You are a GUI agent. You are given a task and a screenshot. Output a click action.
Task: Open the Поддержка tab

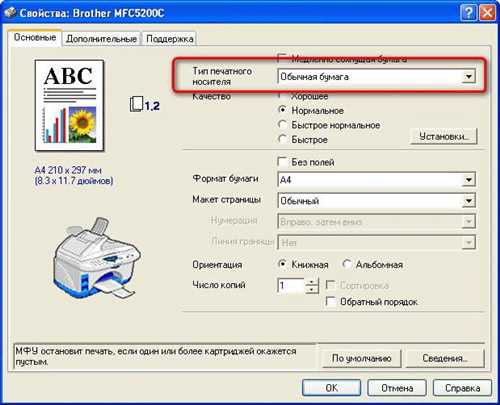click(170, 39)
